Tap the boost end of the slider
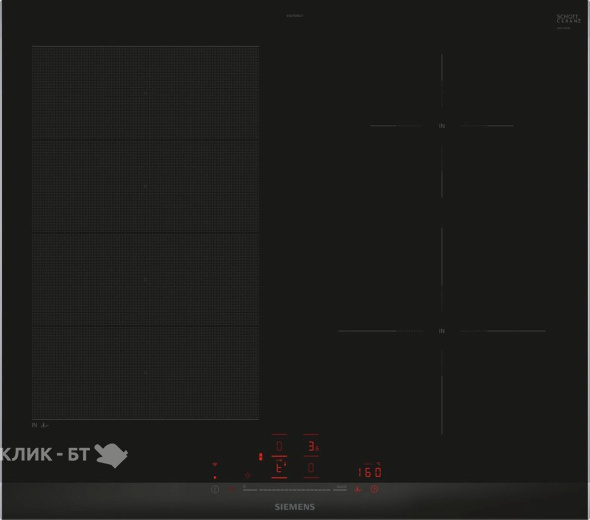590x520 pixels. 341,488
